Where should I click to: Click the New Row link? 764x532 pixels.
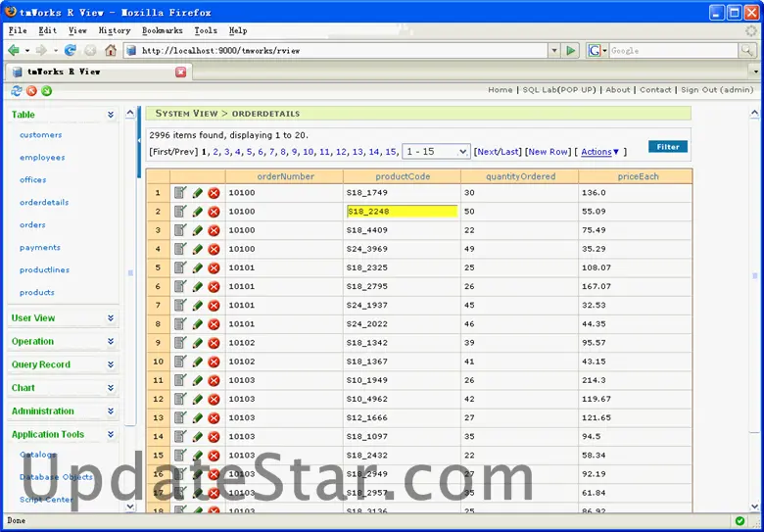[x=548, y=152]
